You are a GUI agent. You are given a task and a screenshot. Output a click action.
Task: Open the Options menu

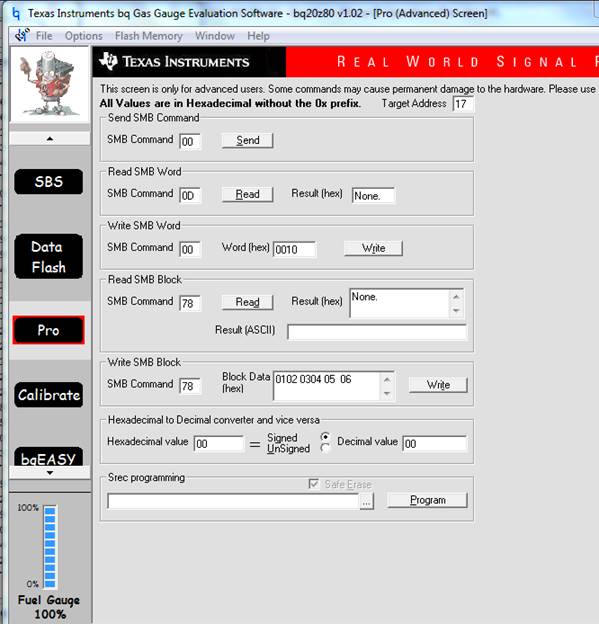click(84, 36)
